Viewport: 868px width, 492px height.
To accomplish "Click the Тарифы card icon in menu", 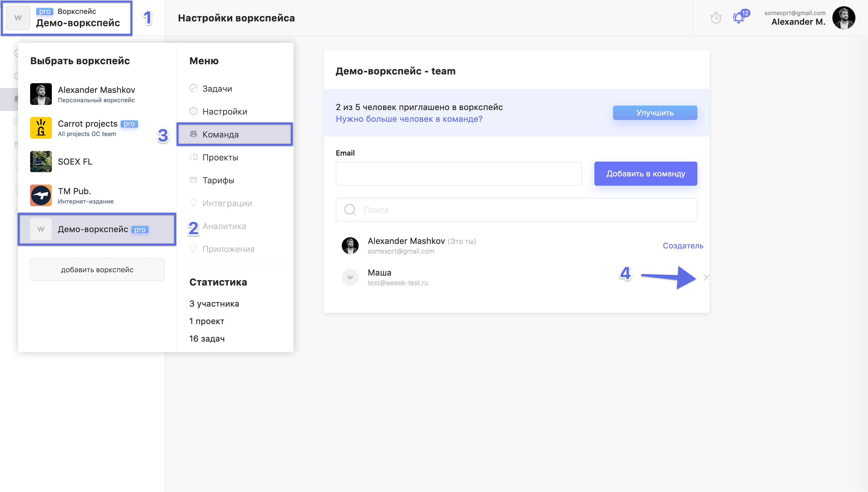I will (x=193, y=180).
